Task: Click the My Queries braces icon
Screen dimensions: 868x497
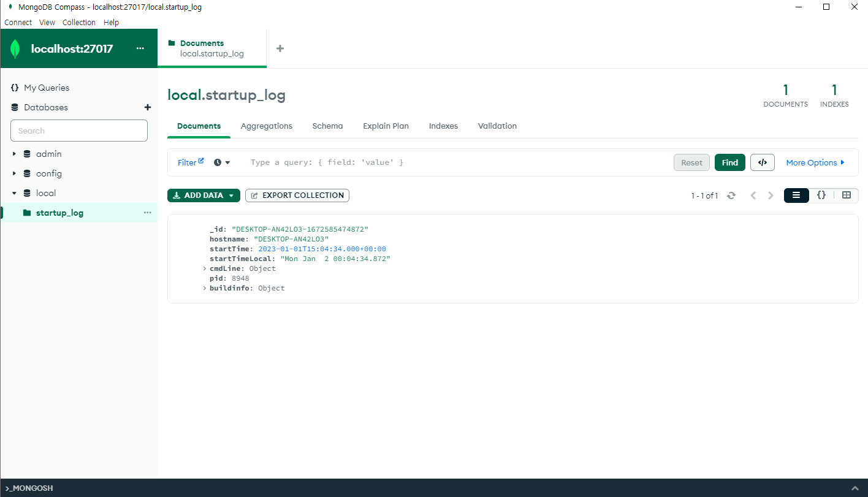Action: pyautogui.click(x=15, y=88)
